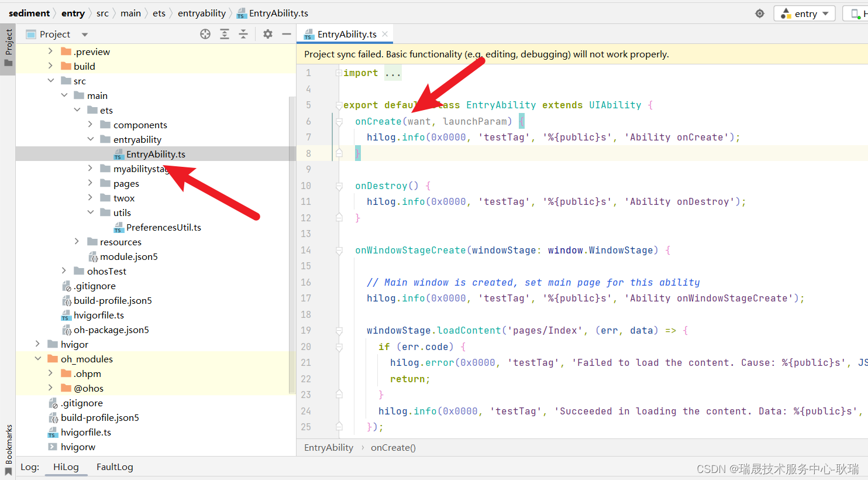Image resolution: width=868 pixels, height=480 pixels.
Task: Click the 'pages/Index' string in code
Action: (x=545, y=331)
